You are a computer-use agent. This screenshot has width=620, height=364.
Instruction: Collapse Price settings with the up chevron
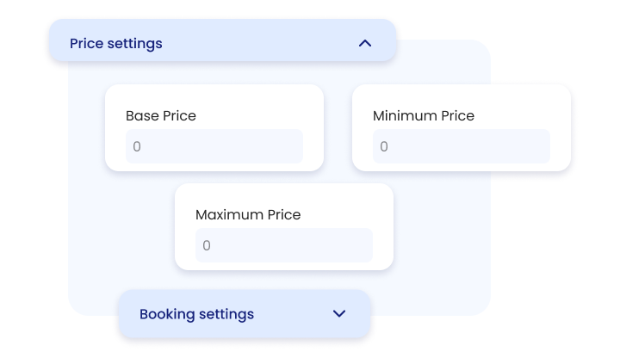pyautogui.click(x=365, y=43)
